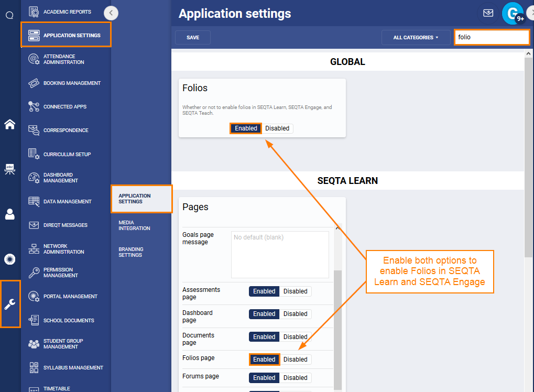Screen dimensions: 534x392
Task: Open the ALL CATEGORIES dropdown
Action: 416,37
